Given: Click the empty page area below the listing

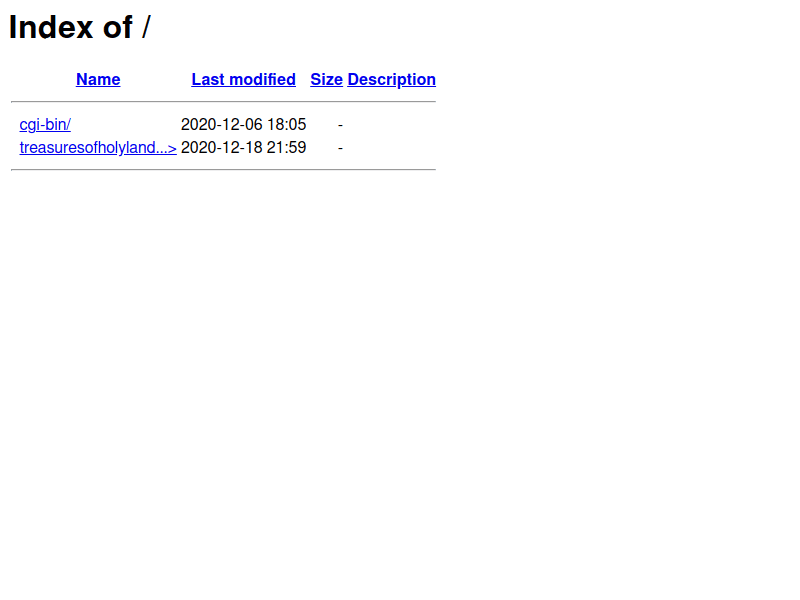Looking at the screenshot, I should (x=400, y=383).
